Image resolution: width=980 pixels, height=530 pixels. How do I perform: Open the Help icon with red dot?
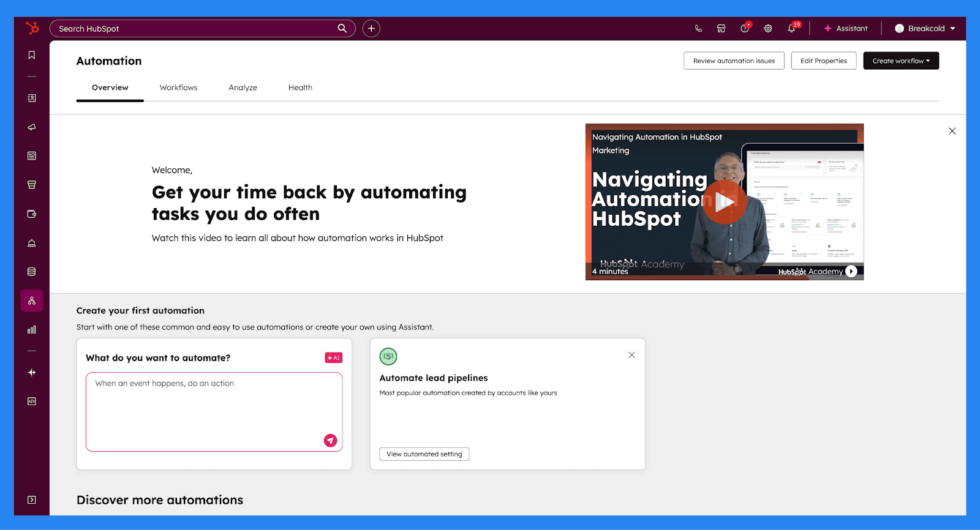coord(745,28)
